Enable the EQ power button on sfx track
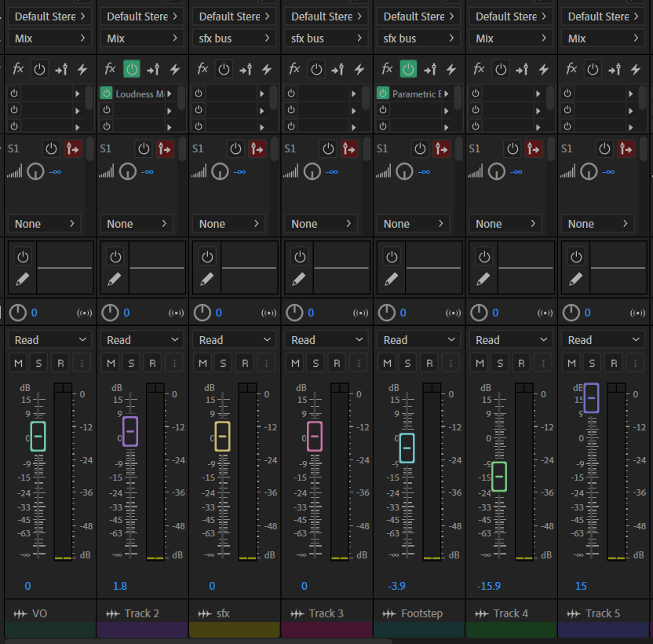The image size is (653, 644). (x=207, y=257)
